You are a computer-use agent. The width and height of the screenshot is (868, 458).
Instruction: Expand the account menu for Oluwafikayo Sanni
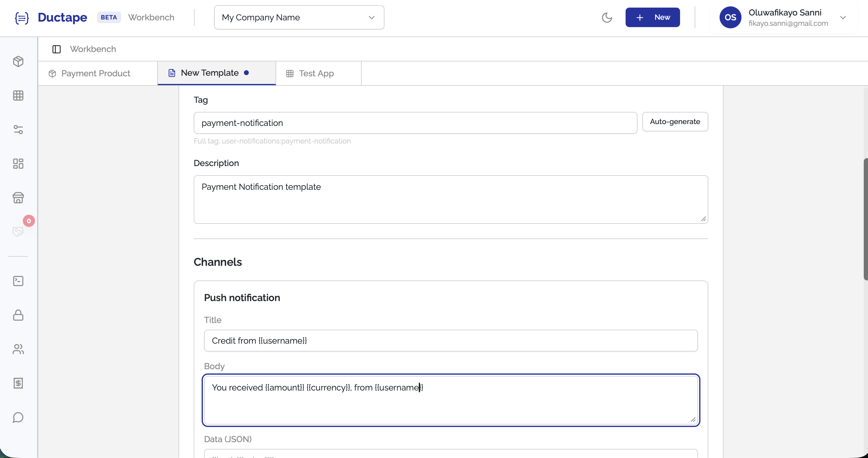point(844,17)
